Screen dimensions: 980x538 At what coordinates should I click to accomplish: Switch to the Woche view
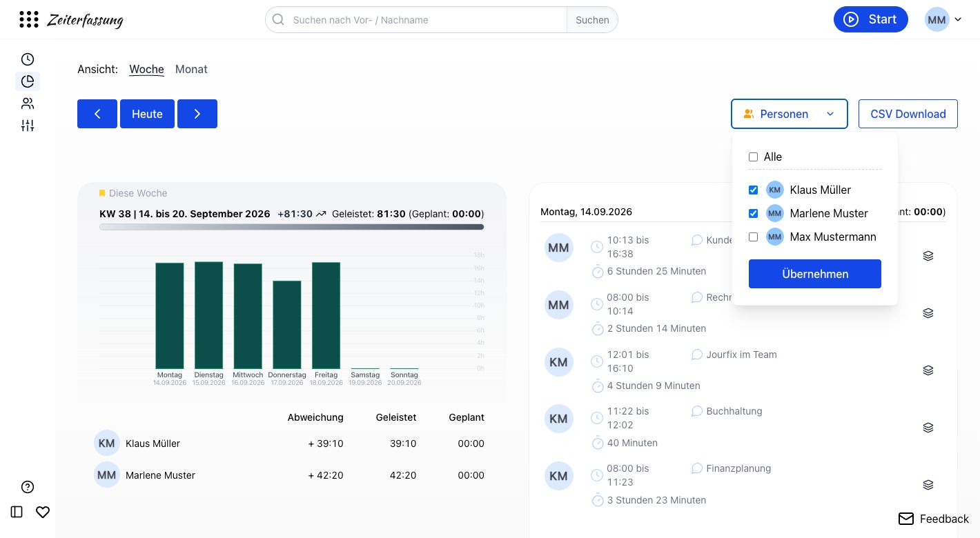(147, 69)
